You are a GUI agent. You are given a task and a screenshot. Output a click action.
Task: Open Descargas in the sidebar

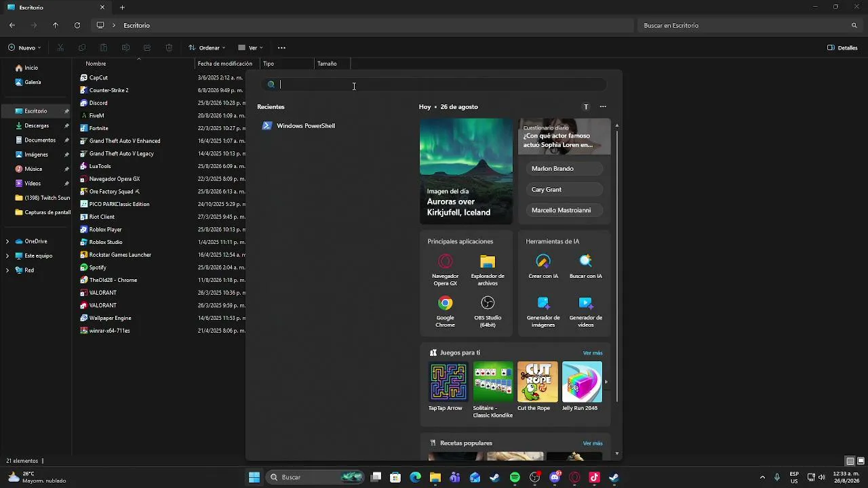37,125
